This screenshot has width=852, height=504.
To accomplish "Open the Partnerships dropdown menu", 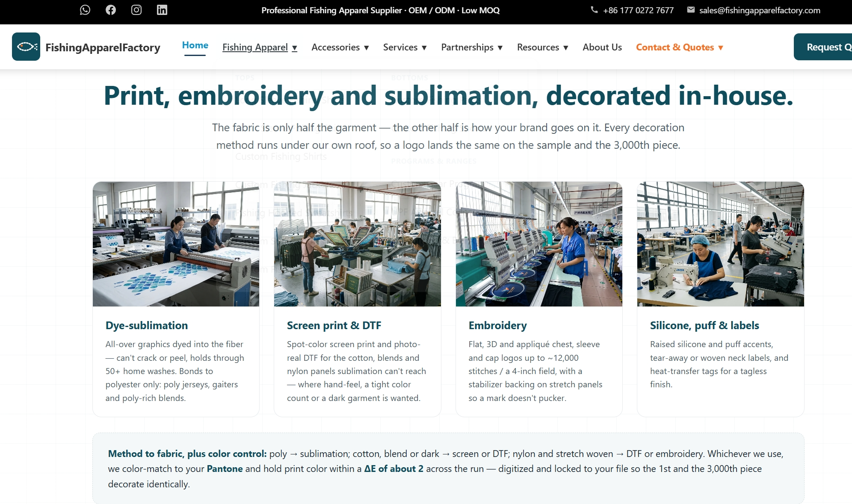I will [472, 47].
